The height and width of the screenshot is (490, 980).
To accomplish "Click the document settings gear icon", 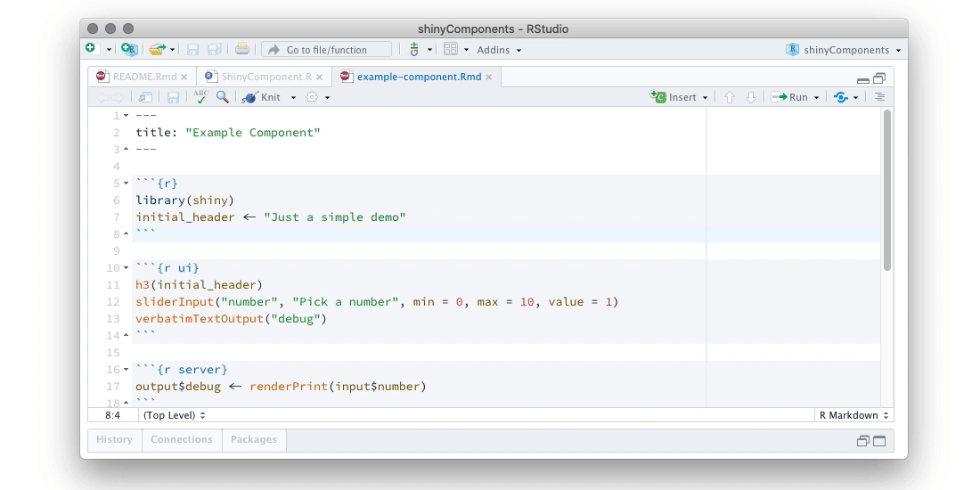I will [312, 97].
